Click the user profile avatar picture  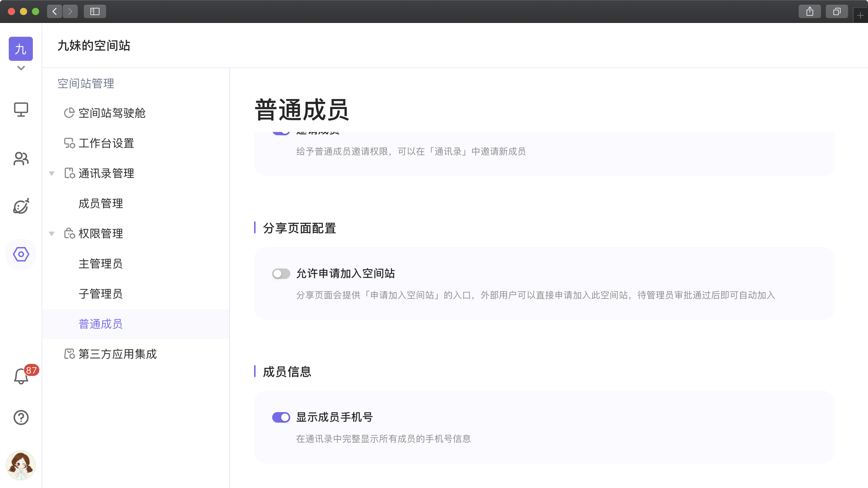21,465
